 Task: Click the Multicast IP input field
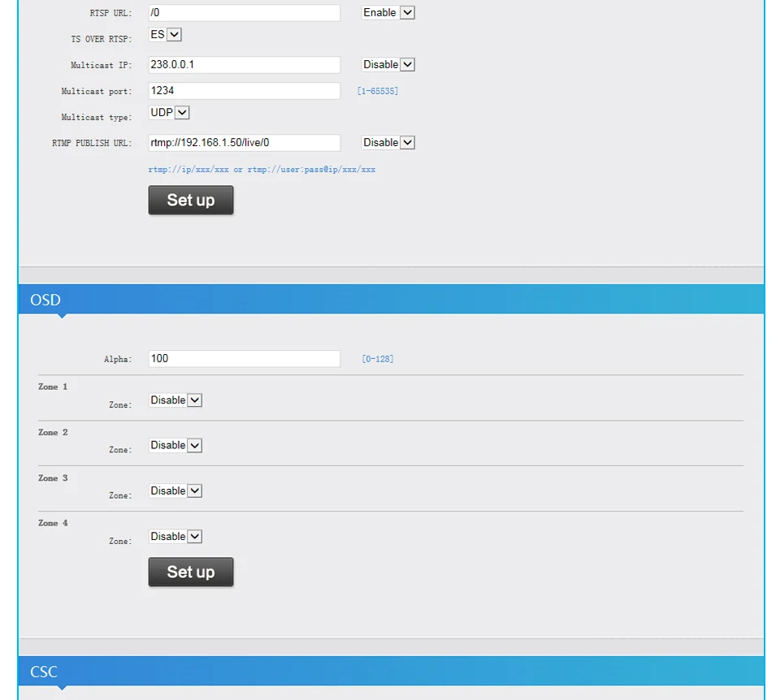click(245, 65)
